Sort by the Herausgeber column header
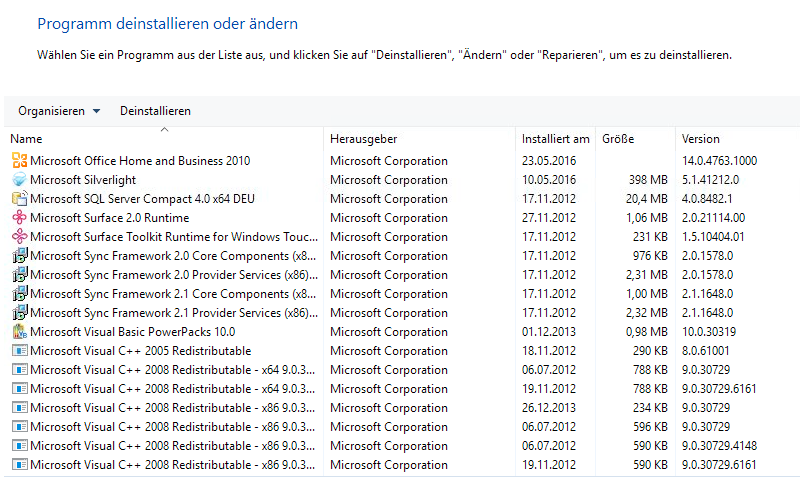The image size is (800, 477). click(419, 139)
